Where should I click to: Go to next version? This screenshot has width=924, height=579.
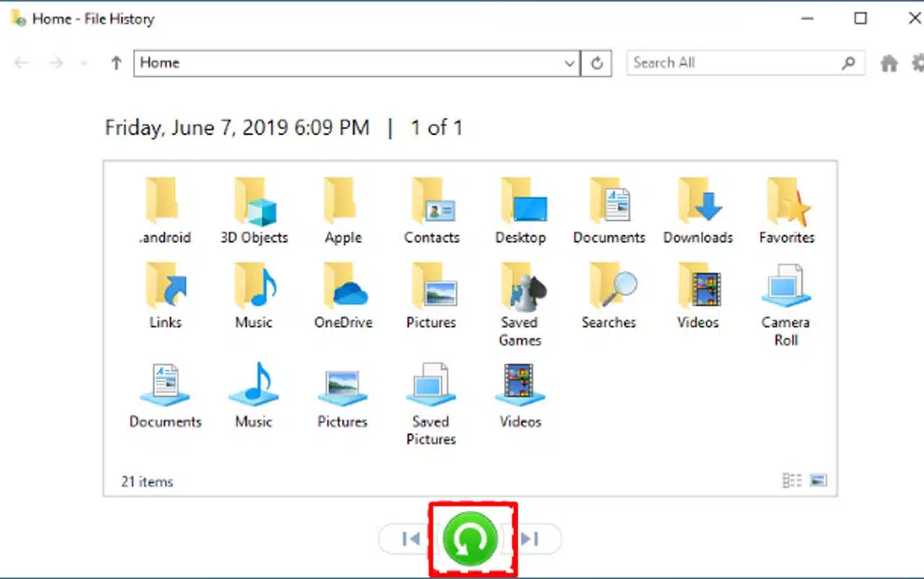(531, 539)
